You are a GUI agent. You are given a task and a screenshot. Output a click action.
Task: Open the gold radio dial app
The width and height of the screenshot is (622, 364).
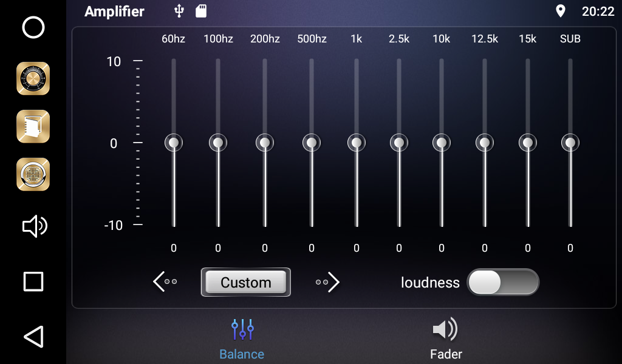33,78
